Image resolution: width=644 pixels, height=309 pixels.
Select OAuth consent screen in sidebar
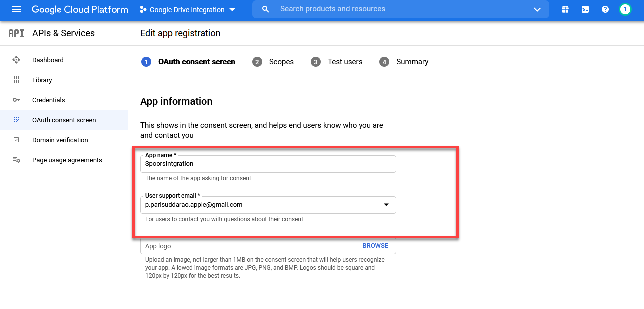click(64, 120)
